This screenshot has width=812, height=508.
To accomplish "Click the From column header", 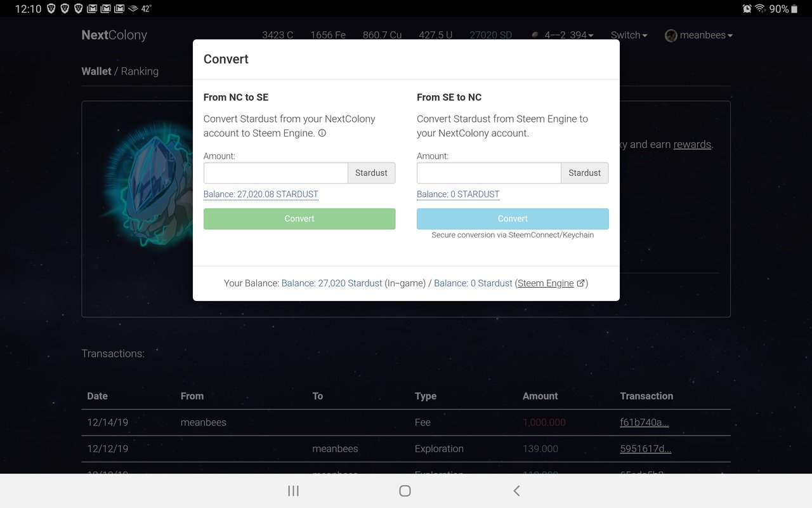I will click(x=192, y=396).
